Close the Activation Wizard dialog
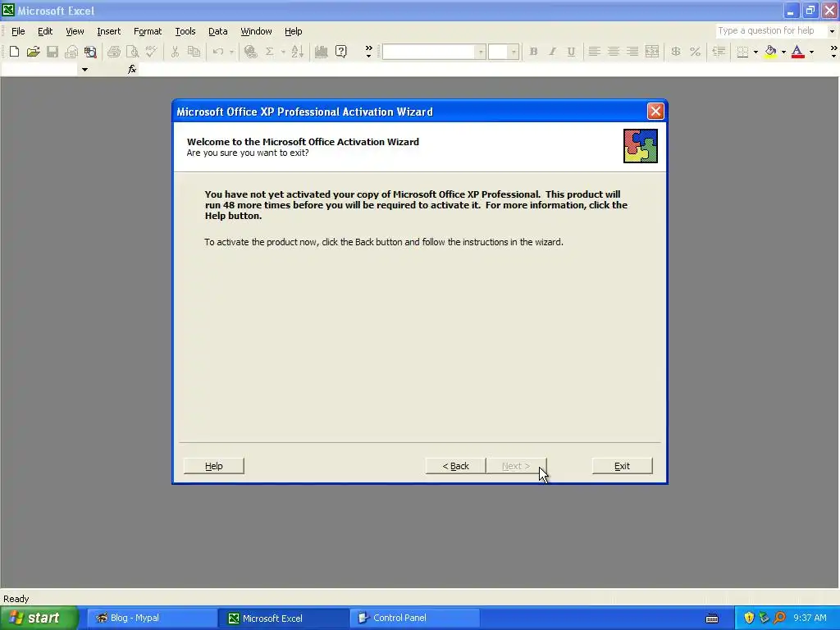 655,112
